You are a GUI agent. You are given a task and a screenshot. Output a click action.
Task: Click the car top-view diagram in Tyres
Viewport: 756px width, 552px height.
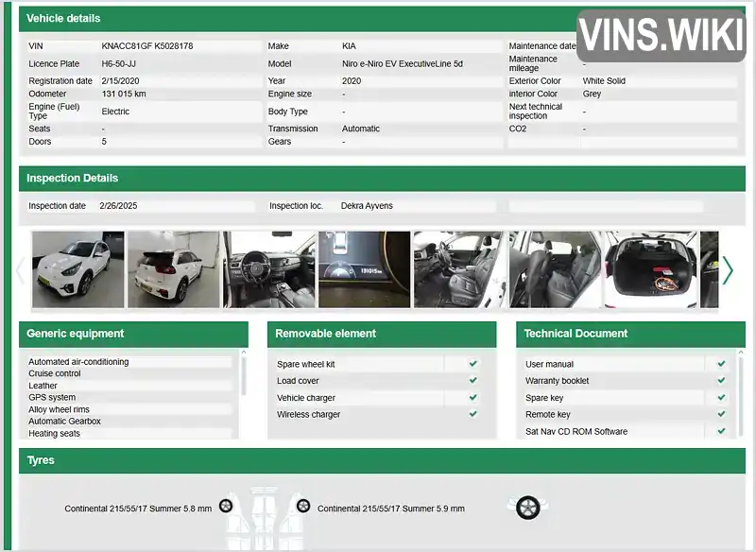click(x=265, y=518)
